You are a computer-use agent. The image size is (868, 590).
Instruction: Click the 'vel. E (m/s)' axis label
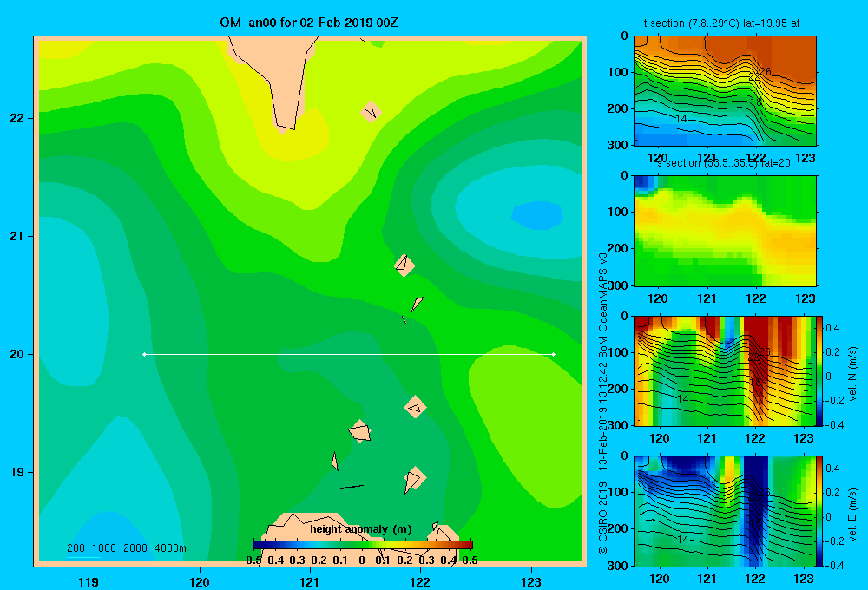[x=852, y=514]
